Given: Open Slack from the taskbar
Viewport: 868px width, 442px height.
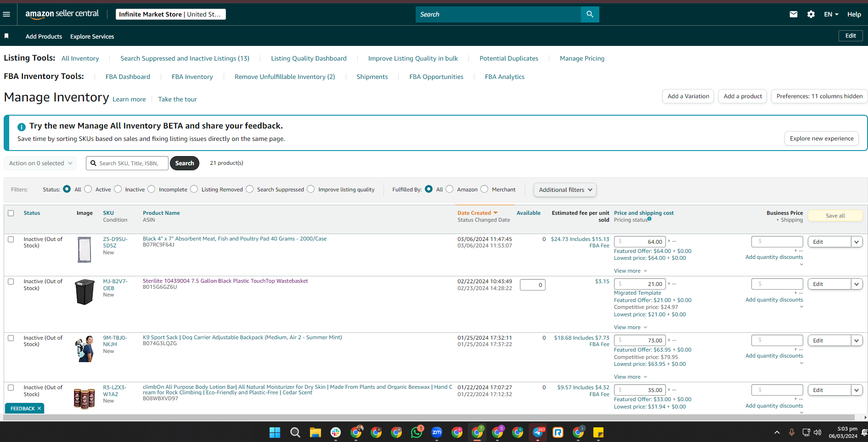Looking at the screenshot, I should coord(336,432).
